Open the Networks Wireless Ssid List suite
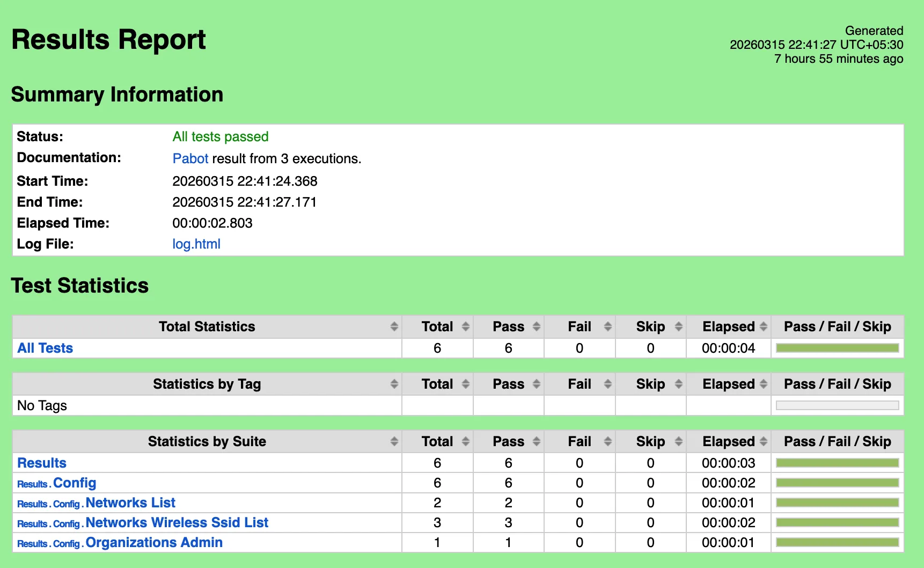This screenshot has width=924, height=568. [177, 522]
